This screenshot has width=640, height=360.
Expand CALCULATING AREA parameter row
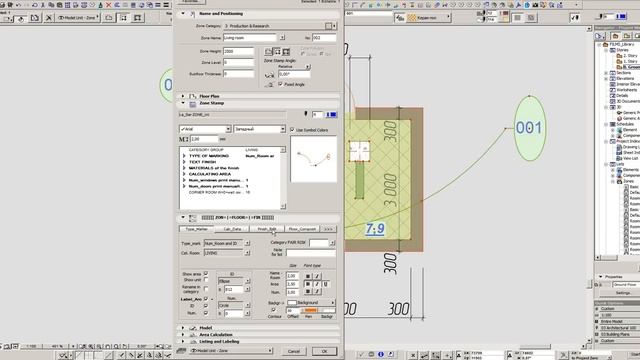click(x=184, y=174)
